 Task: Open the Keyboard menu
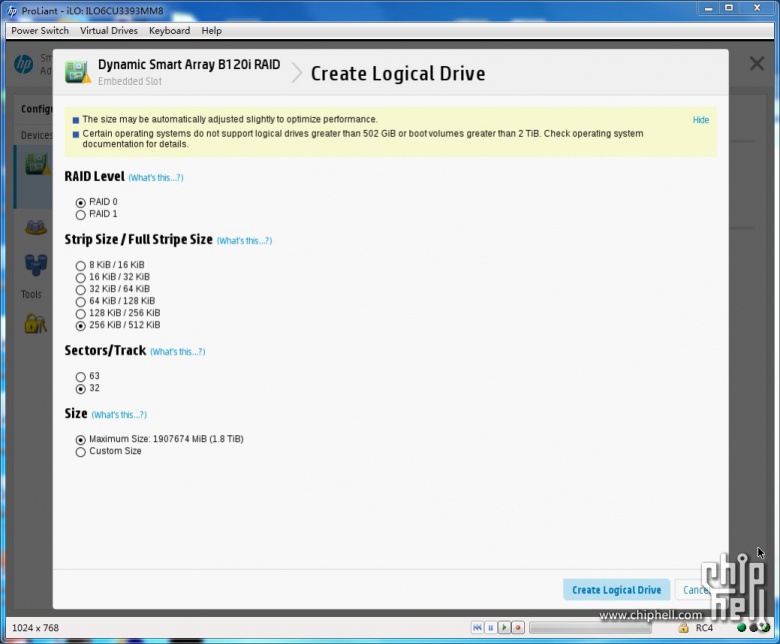click(x=170, y=30)
